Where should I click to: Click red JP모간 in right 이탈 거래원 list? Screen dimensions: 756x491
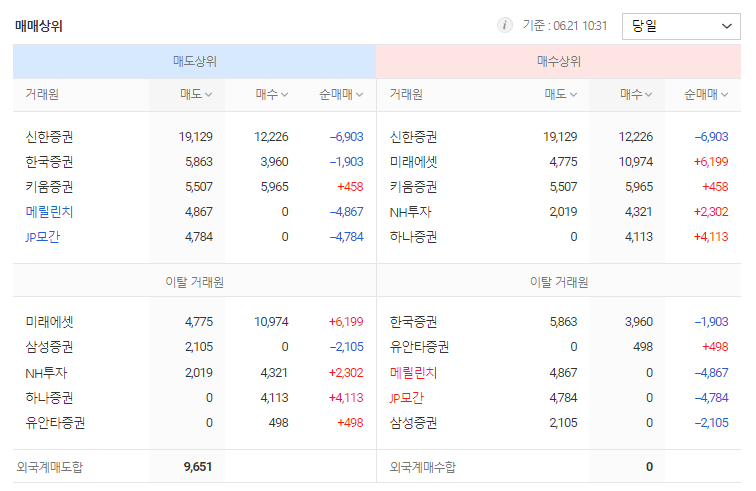click(x=406, y=398)
